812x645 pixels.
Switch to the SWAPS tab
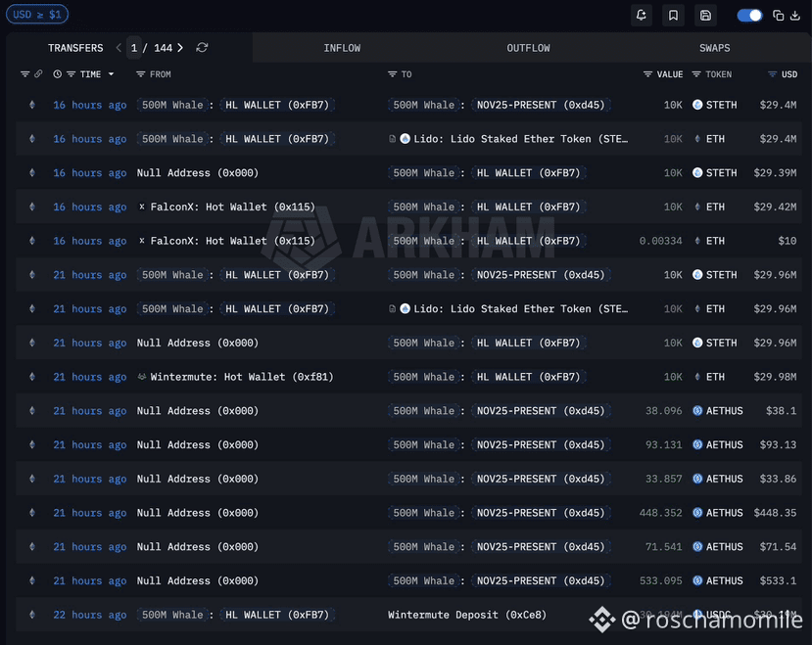coord(715,48)
